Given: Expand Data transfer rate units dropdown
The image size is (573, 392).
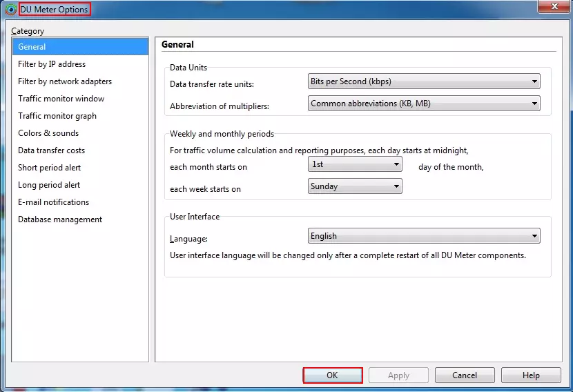Looking at the screenshot, I should pyautogui.click(x=424, y=81).
